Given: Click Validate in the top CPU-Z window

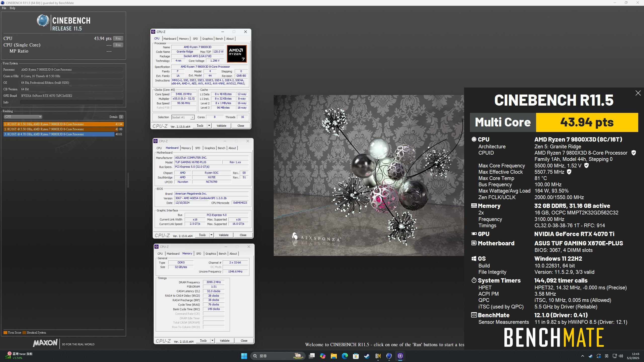Looking at the screenshot, I should [221, 126].
